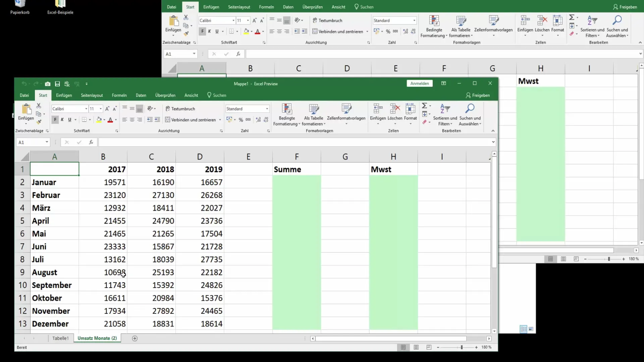
Task: Open Daten tab in background Excel window
Action: pyautogui.click(x=288, y=7)
